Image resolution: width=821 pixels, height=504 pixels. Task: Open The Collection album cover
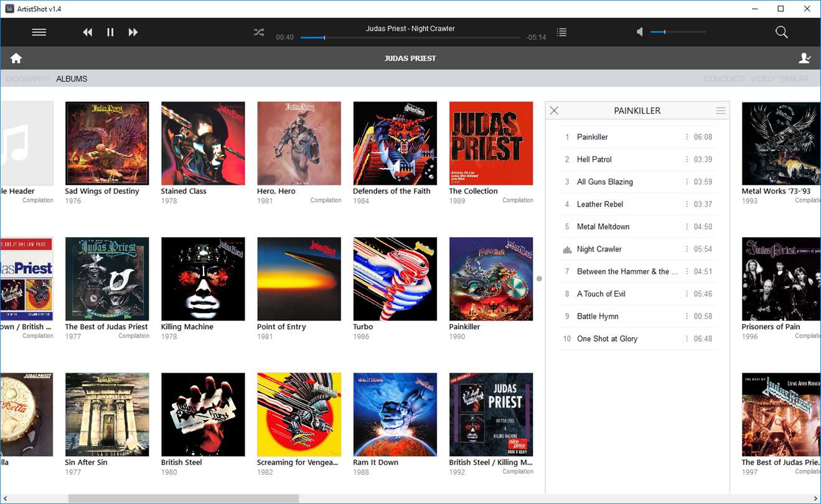pos(491,143)
